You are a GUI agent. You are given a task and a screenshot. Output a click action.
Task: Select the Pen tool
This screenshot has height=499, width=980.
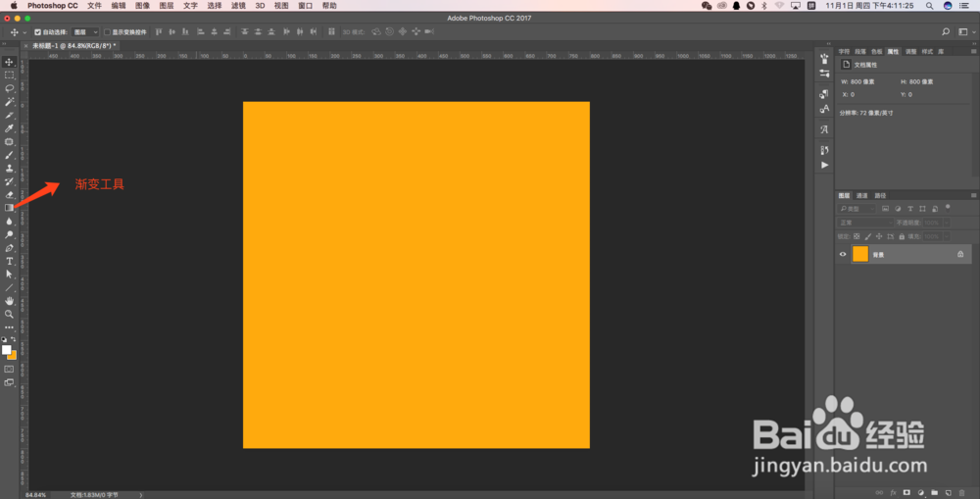tap(10, 248)
